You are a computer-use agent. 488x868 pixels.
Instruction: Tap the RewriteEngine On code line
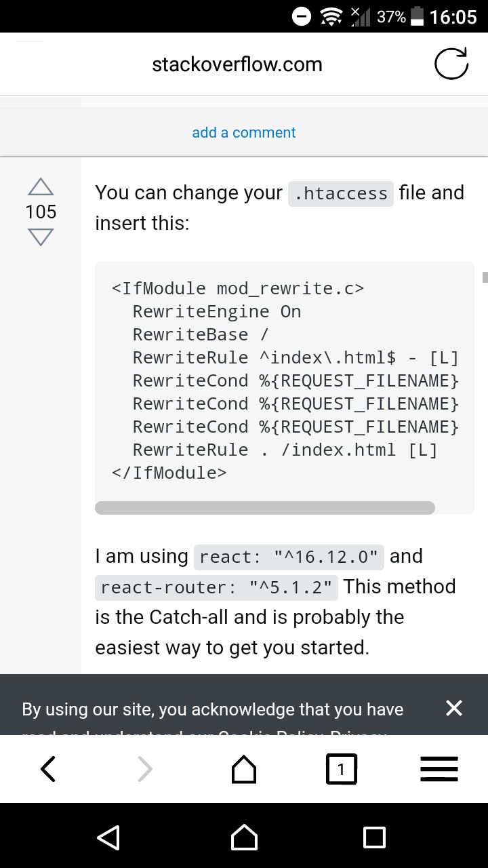[217, 311]
